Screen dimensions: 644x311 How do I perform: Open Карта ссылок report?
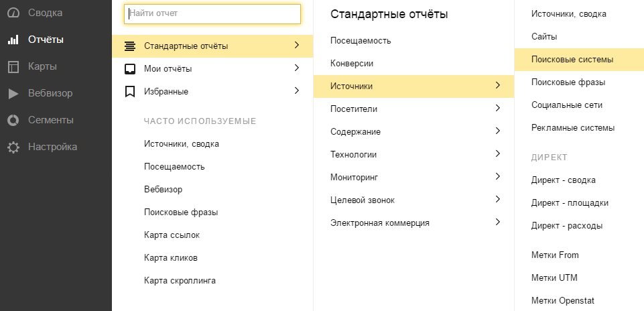pyautogui.click(x=172, y=235)
